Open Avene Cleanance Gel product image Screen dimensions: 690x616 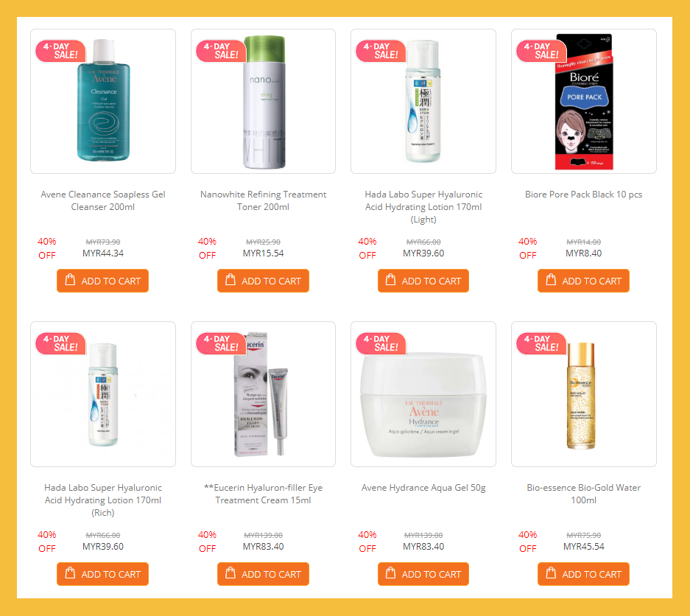pos(103,101)
